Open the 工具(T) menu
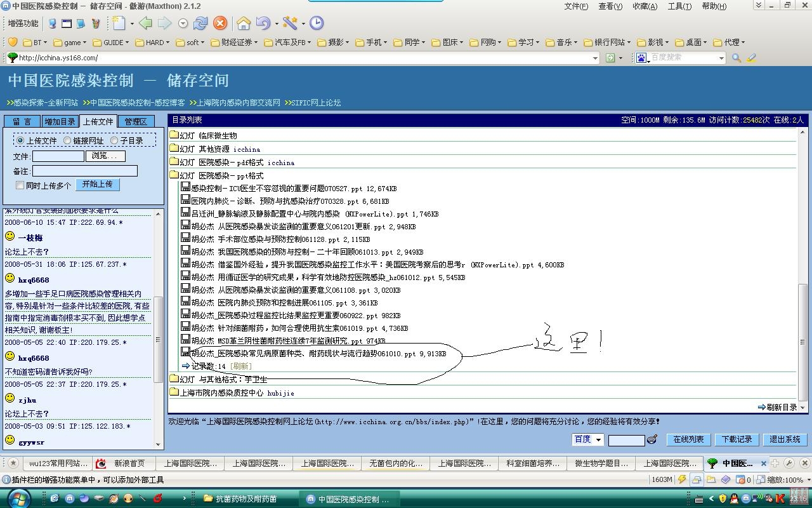The width and height of the screenshot is (812, 508). (679, 6)
